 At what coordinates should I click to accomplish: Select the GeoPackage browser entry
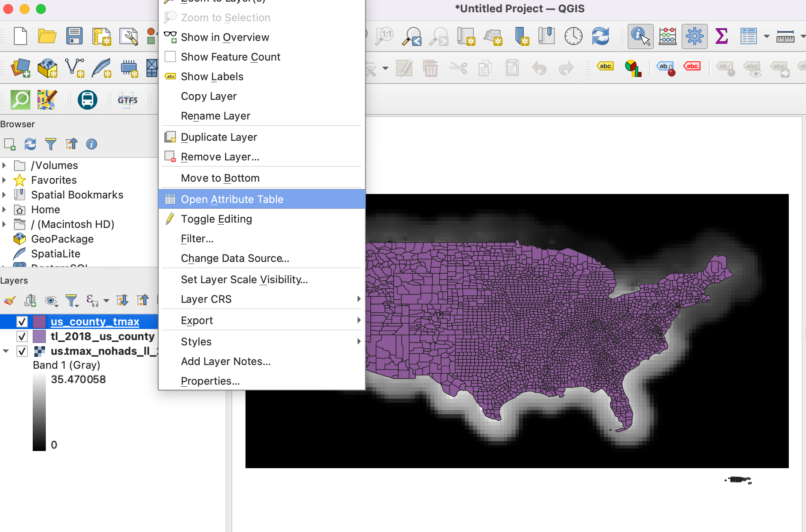pyautogui.click(x=62, y=239)
